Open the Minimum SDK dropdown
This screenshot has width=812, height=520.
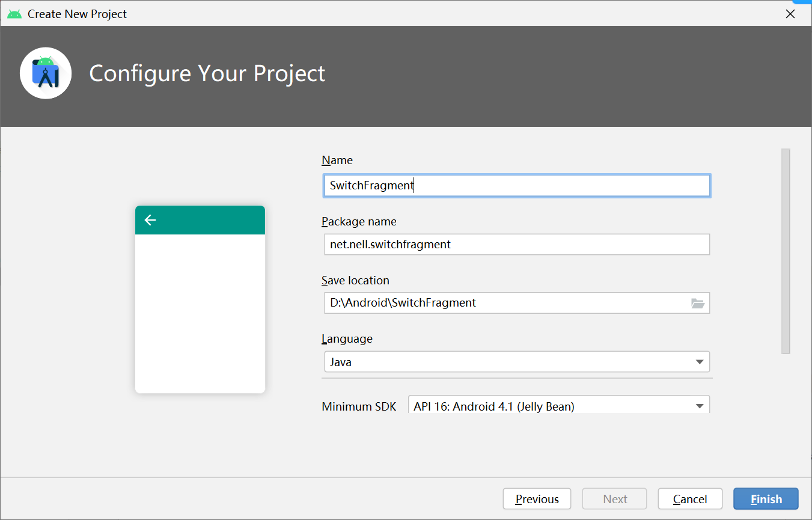coord(559,405)
